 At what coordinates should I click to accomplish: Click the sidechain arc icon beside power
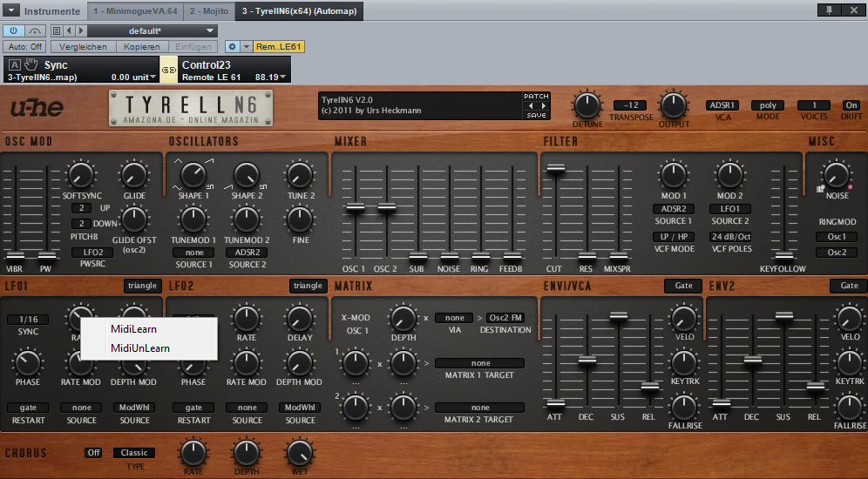coord(35,31)
